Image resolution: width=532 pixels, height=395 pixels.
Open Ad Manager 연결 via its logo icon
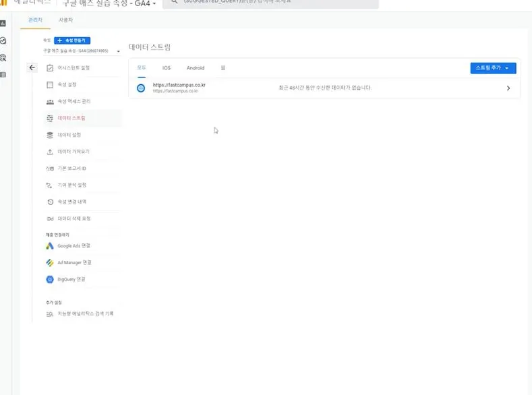[50, 263]
